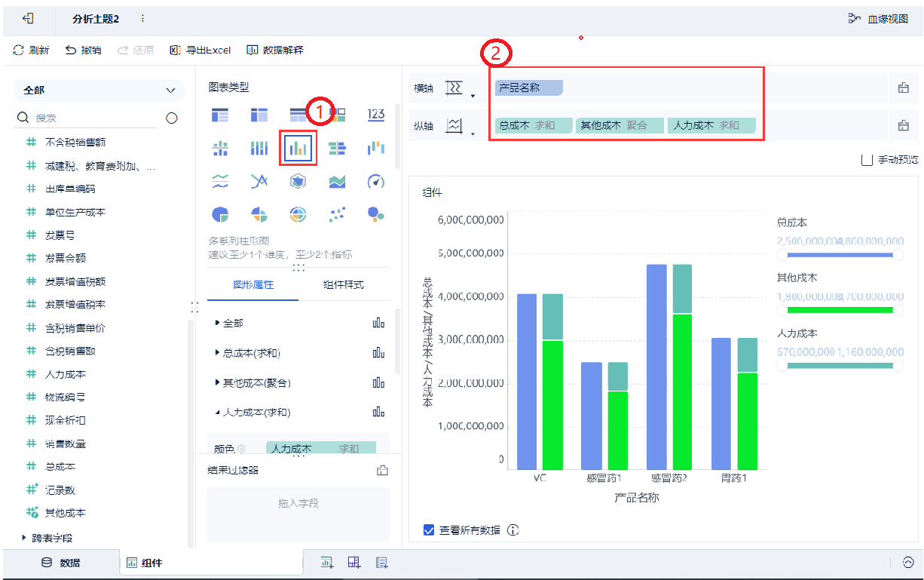
Task: Choose the multi-layer pie chart icon
Action: 298,214
